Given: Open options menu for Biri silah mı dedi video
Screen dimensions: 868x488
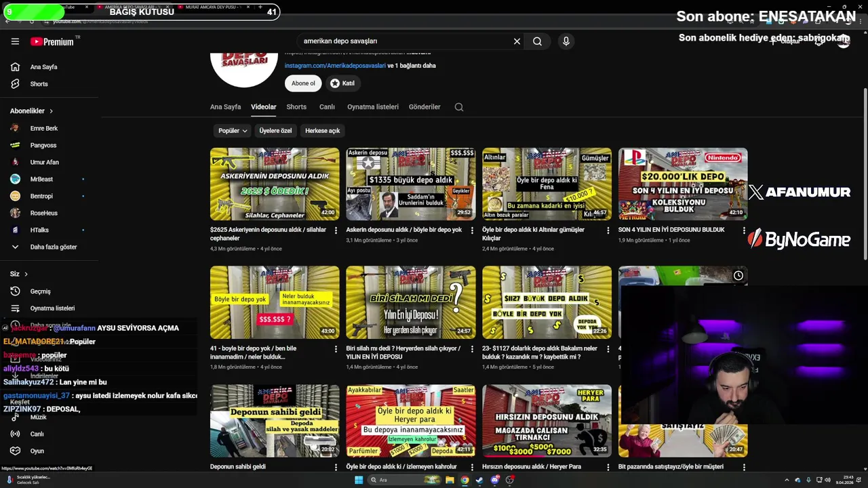Looking at the screenshot, I should pyautogui.click(x=472, y=349).
